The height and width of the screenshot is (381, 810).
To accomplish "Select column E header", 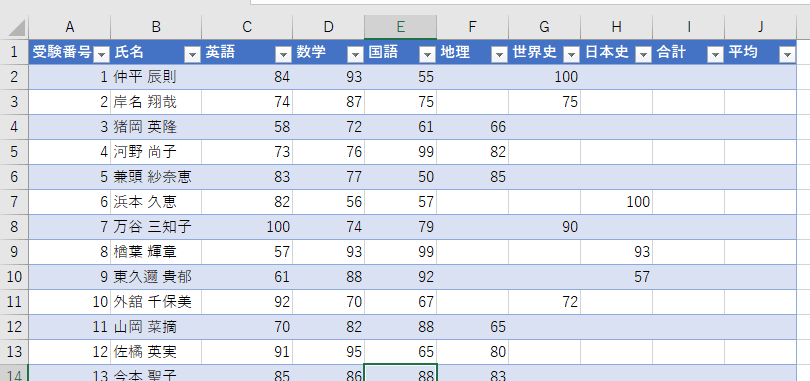I will coord(400,27).
